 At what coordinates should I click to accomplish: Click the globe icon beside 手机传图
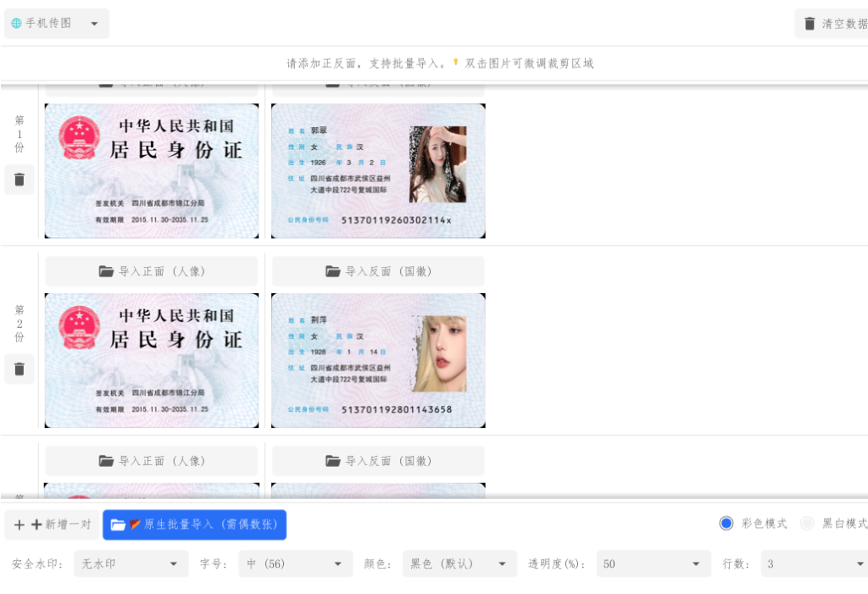pyautogui.click(x=17, y=23)
